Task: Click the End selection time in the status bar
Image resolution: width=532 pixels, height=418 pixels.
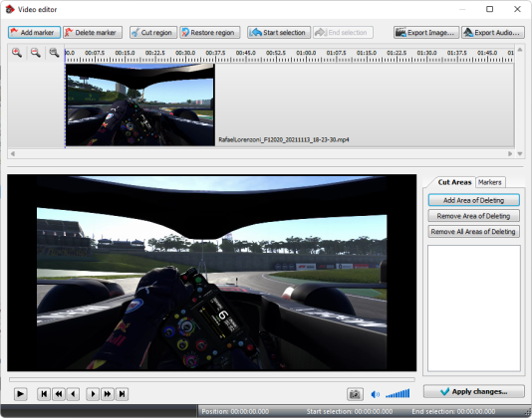Action: (x=453, y=412)
